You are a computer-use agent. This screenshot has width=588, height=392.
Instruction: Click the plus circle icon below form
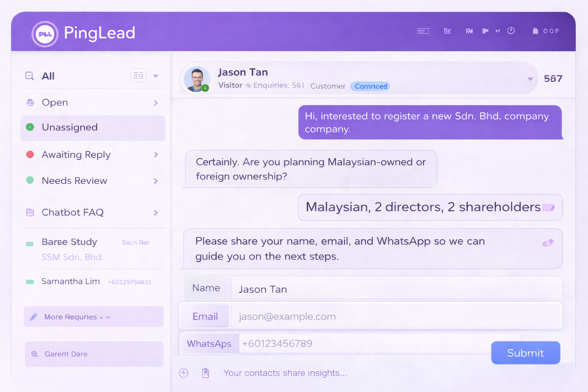coord(184,373)
